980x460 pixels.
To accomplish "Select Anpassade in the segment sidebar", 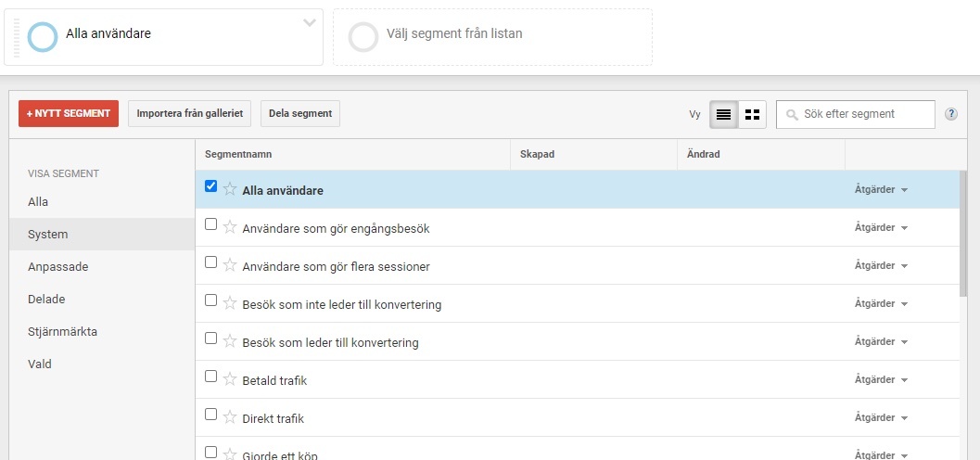I will pos(58,266).
